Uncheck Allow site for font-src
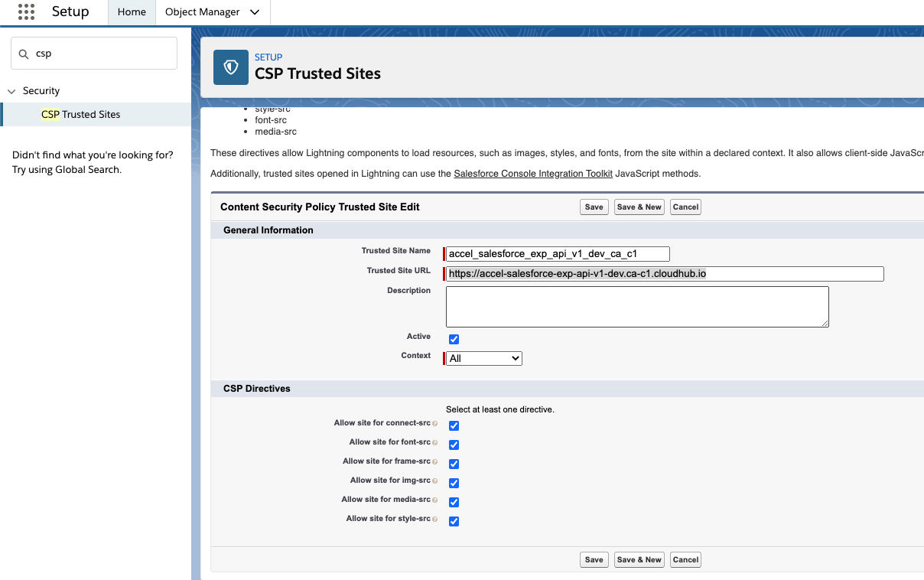This screenshot has width=924, height=580. tap(454, 445)
